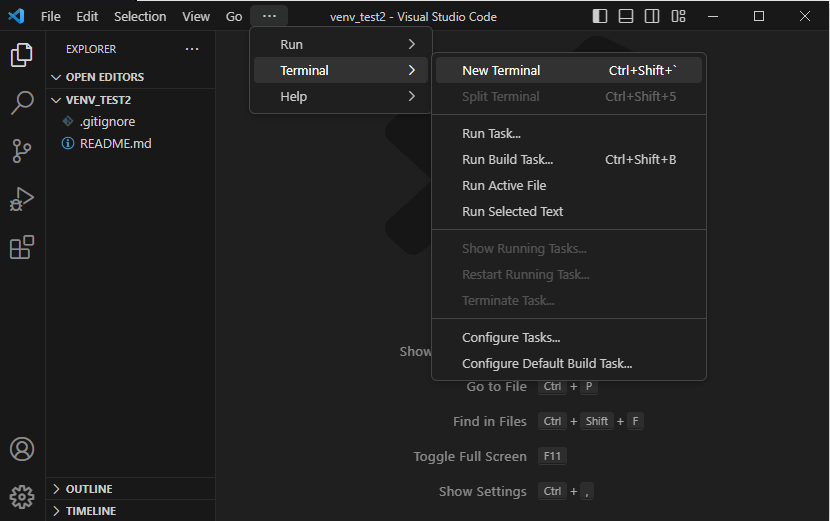The height and width of the screenshot is (521, 830).
Task: Open the File menu
Action: [51, 16]
